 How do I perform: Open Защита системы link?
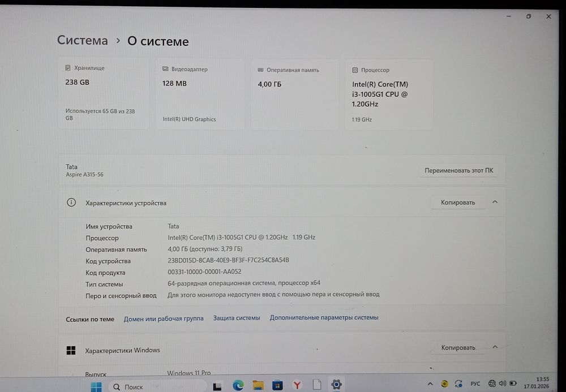(237, 318)
